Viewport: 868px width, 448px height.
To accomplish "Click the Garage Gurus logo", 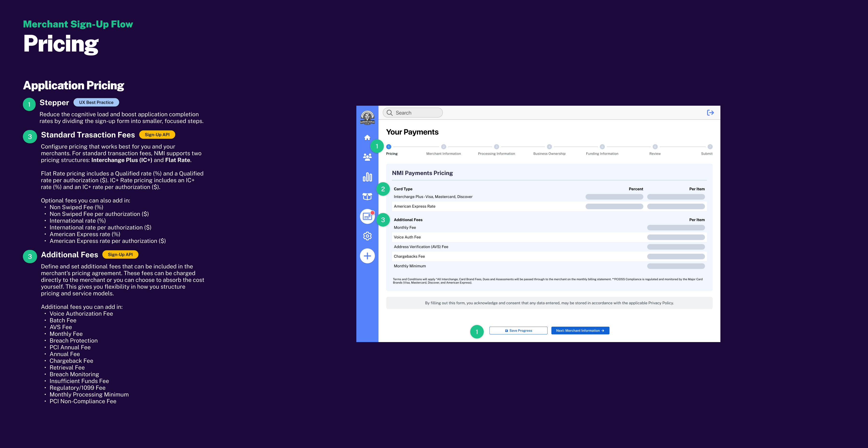I will pyautogui.click(x=367, y=118).
